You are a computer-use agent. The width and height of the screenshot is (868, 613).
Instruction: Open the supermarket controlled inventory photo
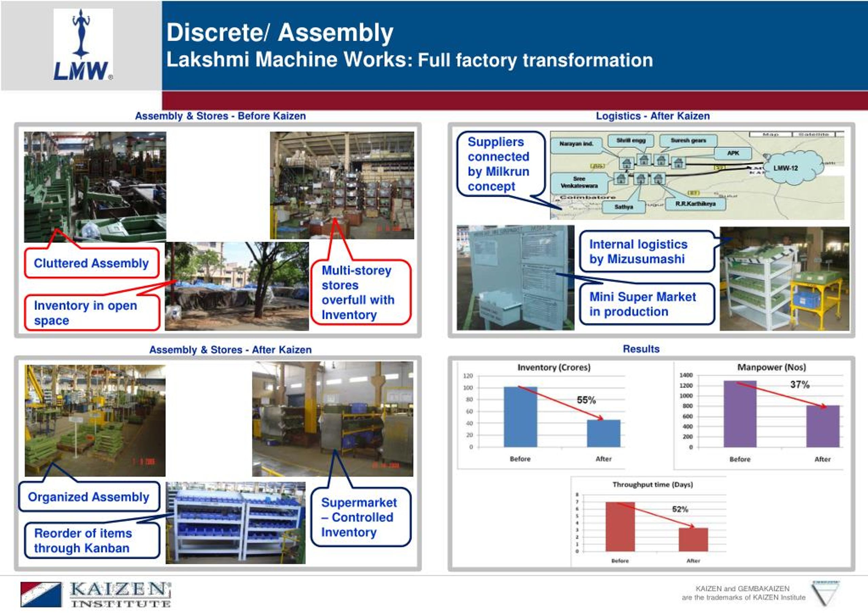333,419
